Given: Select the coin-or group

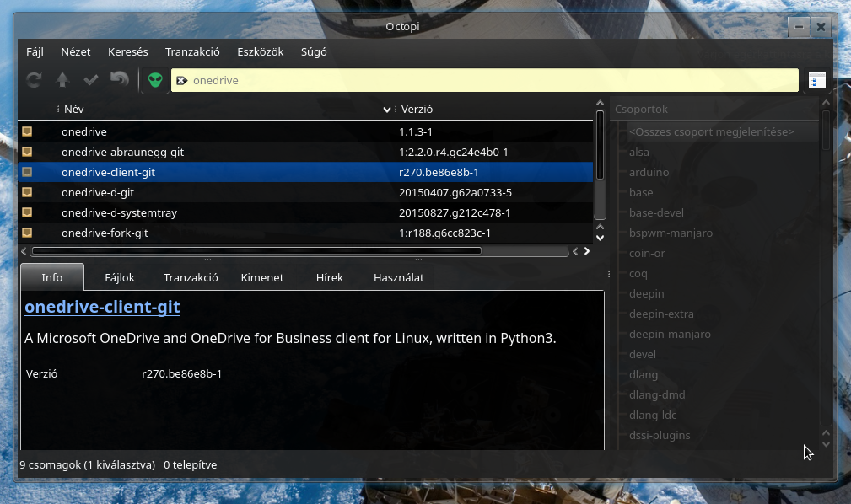Looking at the screenshot, I should click(x=647, y=253).
